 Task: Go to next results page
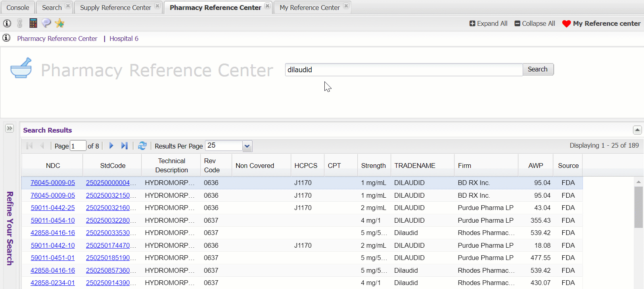point(111,146)
